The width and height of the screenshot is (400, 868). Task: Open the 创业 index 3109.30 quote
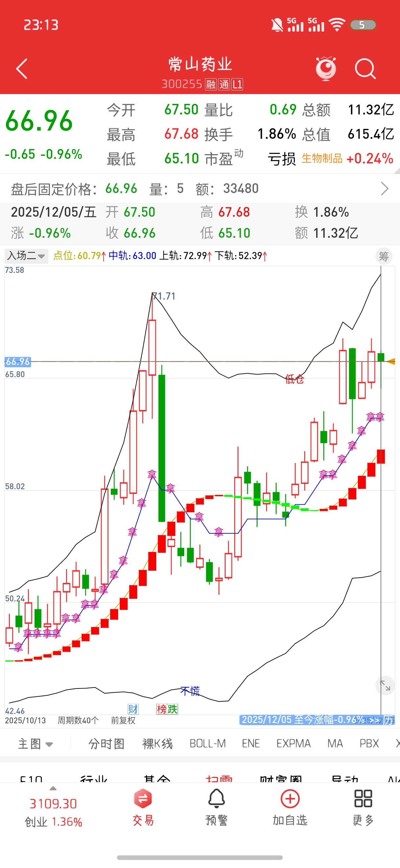point(53,813)
